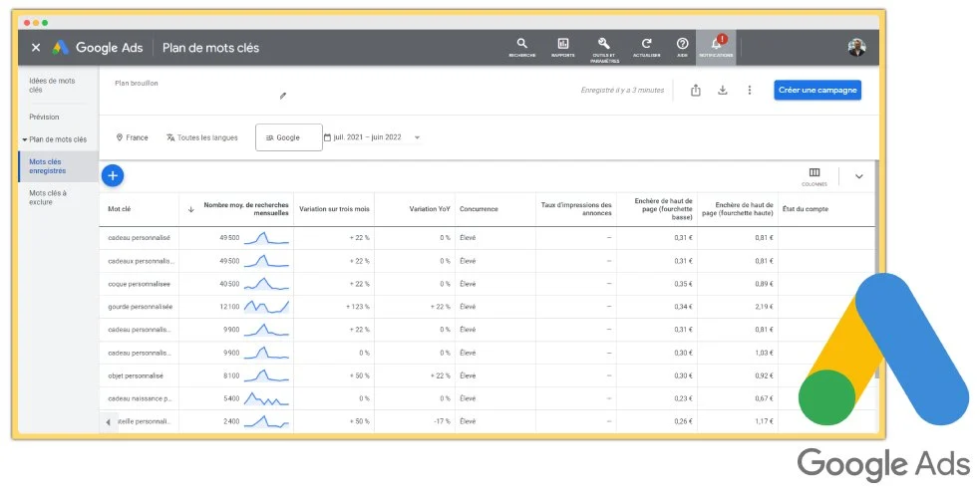The width and height of the screenshot is (980, 495).
Task: Open the Recherche search tool
Action: point(521,47)
